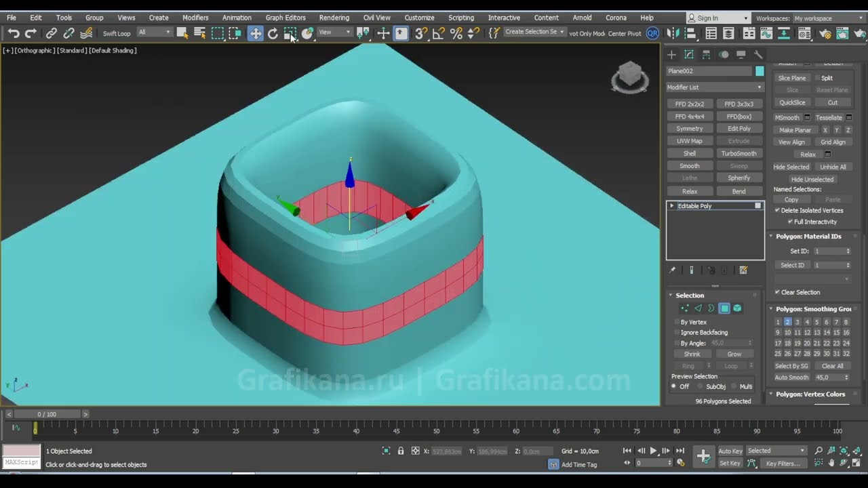Open the View reference coordinate dropdown

[335, 33]
